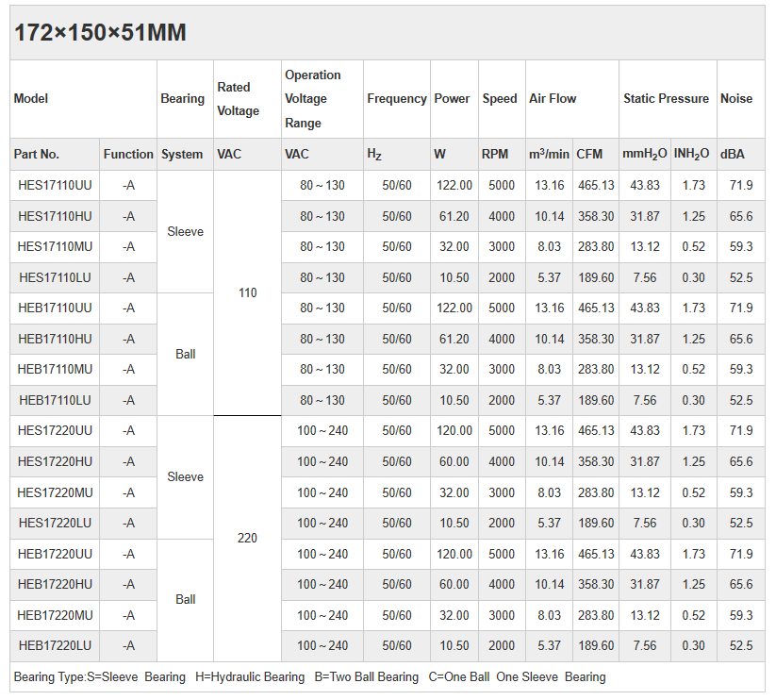Click the 172×150×51MM table title

pos(100,33)
